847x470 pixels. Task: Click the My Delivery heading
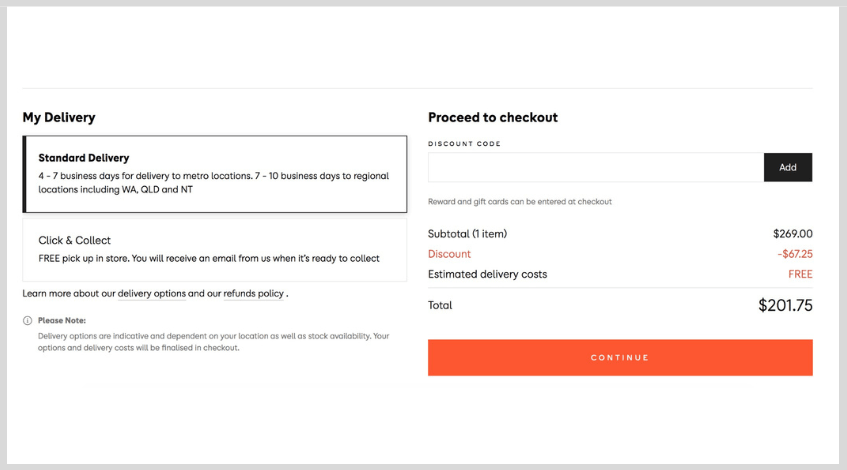59,117
